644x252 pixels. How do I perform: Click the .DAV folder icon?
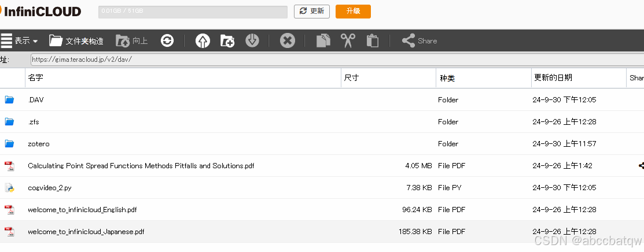pos(9,100)
